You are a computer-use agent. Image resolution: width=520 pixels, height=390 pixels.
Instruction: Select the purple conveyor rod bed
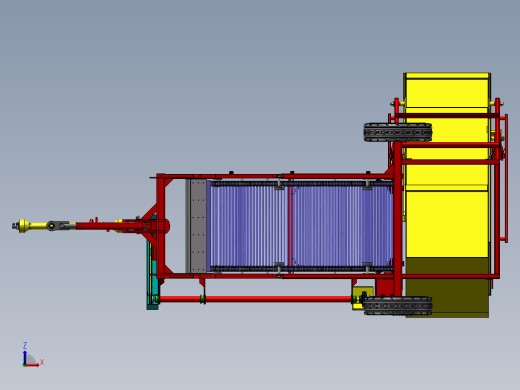(302, 226)
